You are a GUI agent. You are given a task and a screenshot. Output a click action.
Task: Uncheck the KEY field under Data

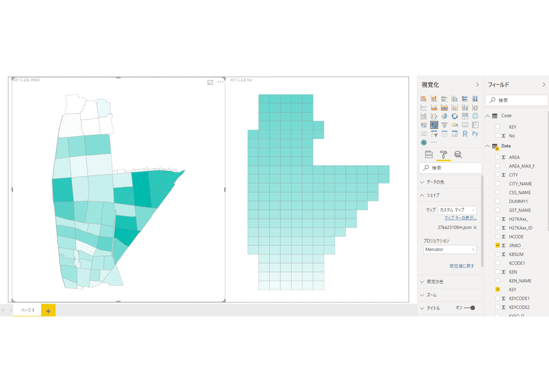(x=497, y=289)
